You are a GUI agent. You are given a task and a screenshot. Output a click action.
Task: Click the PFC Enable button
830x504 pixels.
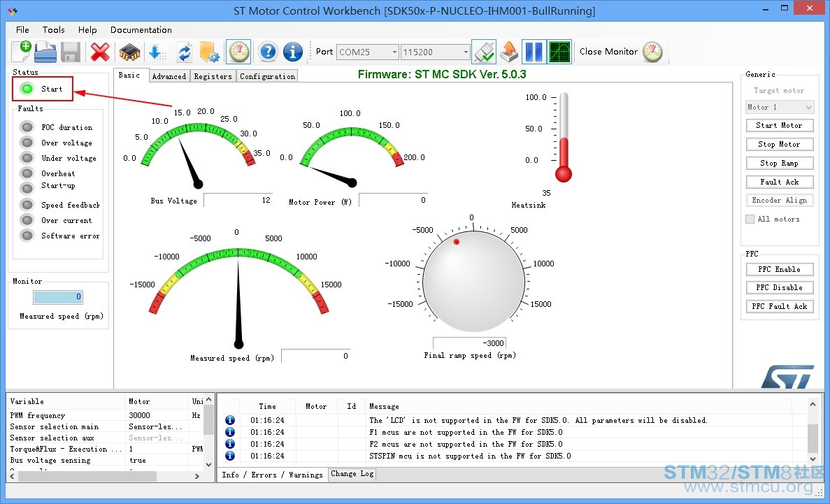pyautogui.click(x=779, y=269)
